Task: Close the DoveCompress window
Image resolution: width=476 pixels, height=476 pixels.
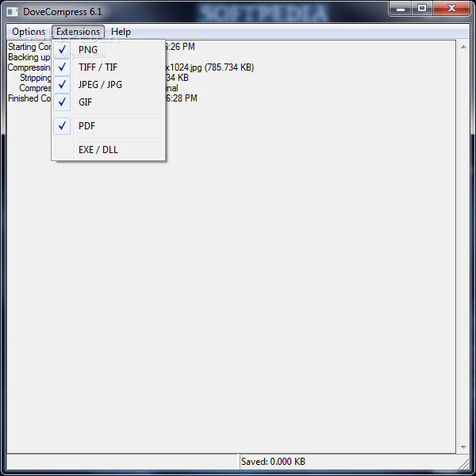Action: pos(451,9)
